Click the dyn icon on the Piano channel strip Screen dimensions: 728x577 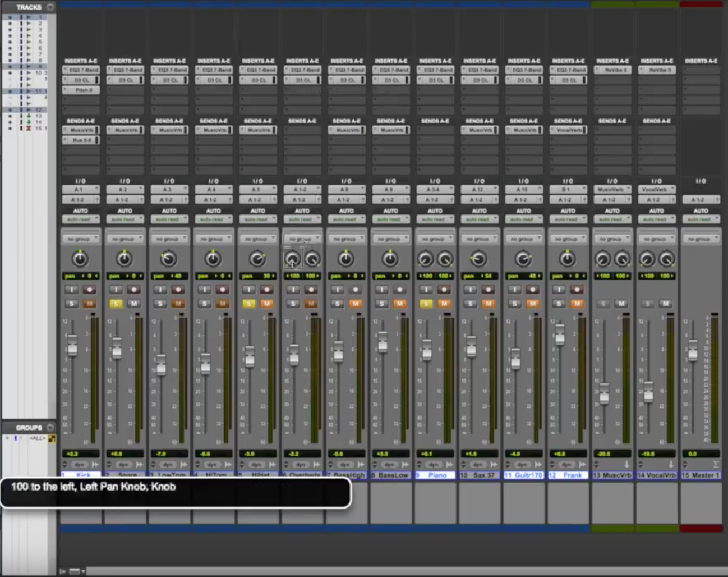point(434,464)
